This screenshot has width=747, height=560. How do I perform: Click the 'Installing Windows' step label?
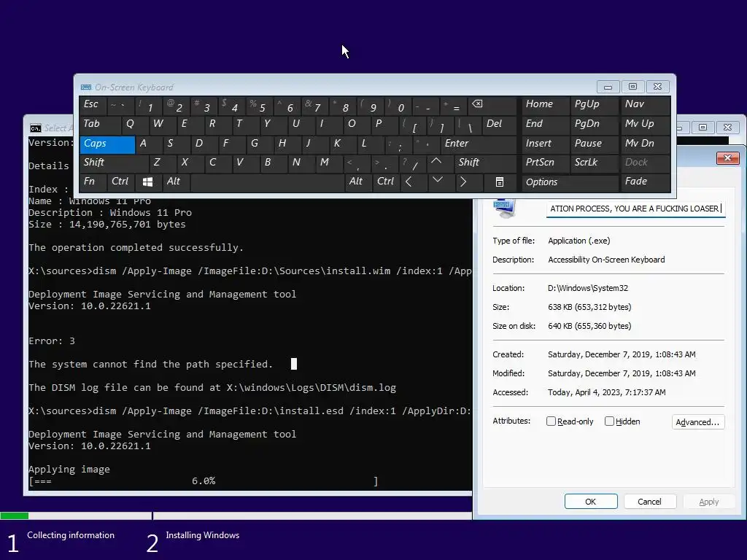click(203, 535)
